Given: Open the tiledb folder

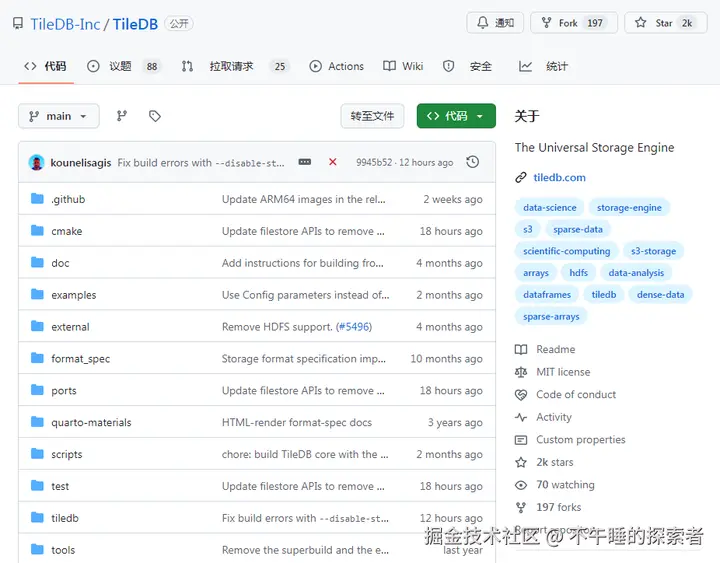Looking at the screenshot, I should (65, 518).
